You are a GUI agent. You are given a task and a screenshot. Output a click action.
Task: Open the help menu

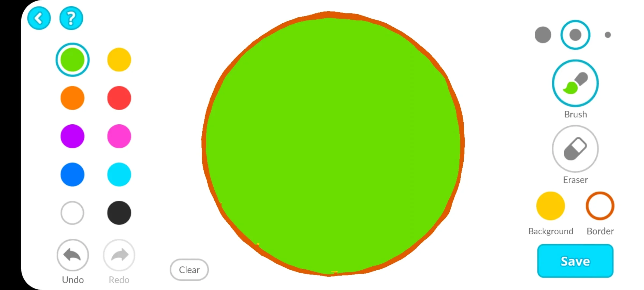(x=71, y=18)
